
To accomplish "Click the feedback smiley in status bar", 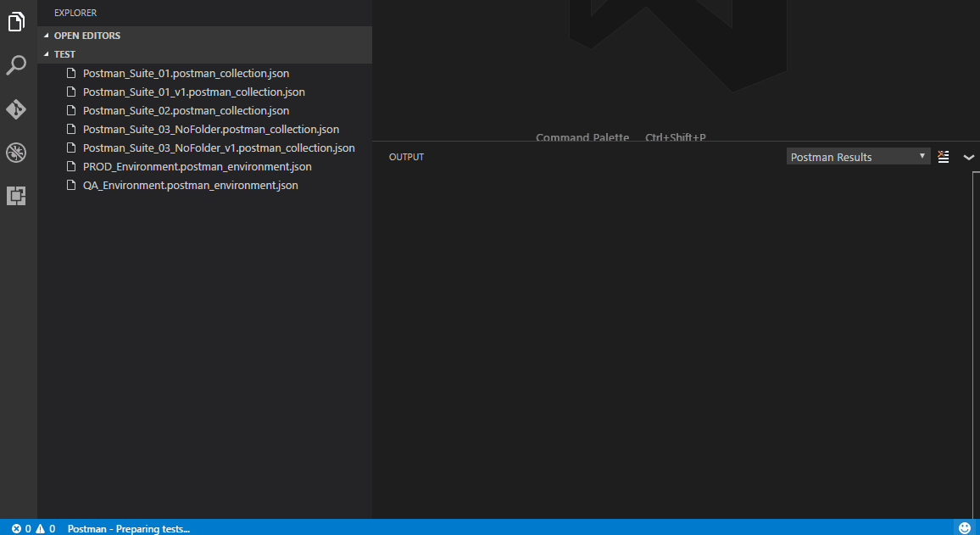I will (965, 528).
